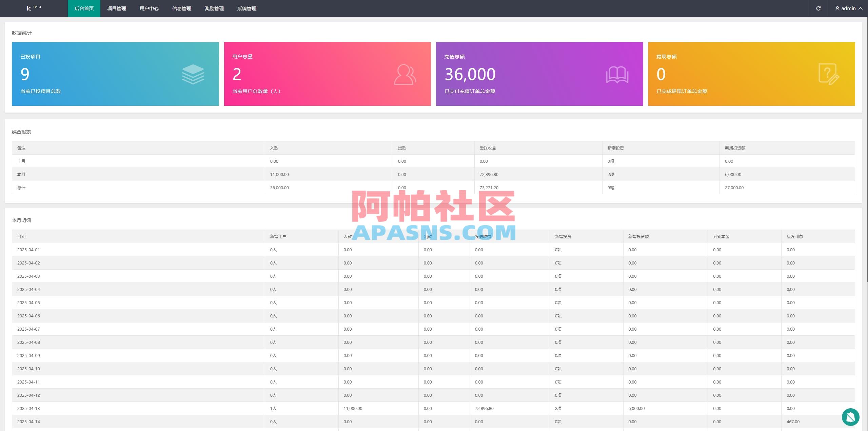Select the 总计 row in the report table

(x=21, y=188)
